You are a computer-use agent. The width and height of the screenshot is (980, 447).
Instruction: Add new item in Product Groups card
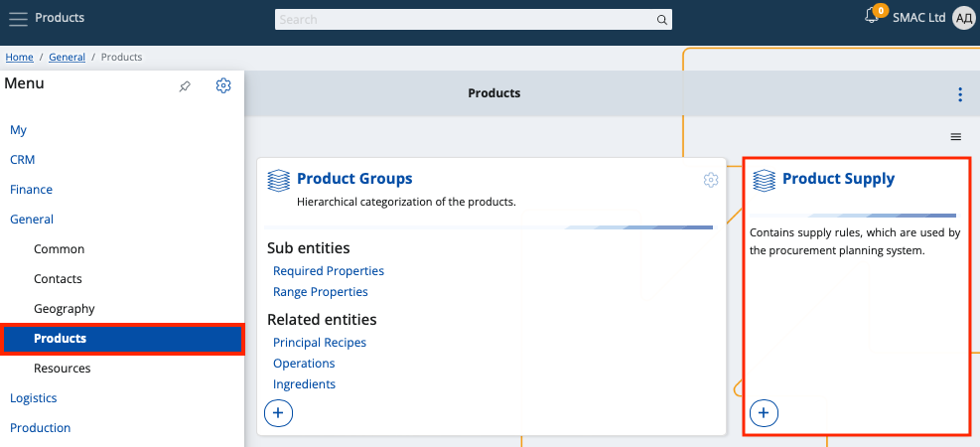click(x=278, y=411)
